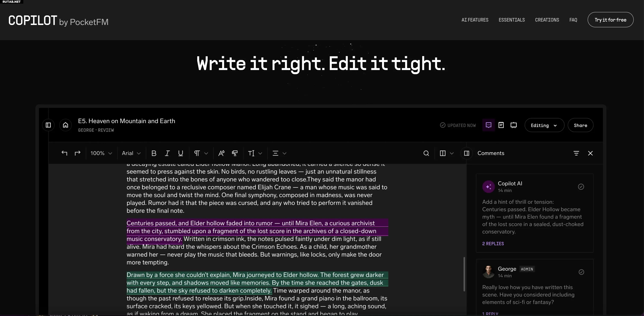Expand the Arial font dropdown
The height and width of the screenshot is (316, 644).
pyautogui.click(x=131, y=153)
